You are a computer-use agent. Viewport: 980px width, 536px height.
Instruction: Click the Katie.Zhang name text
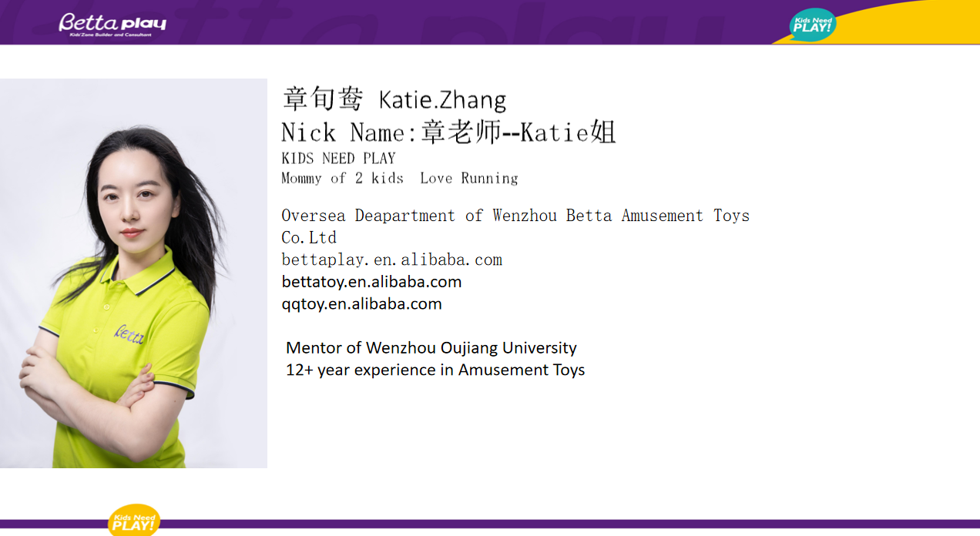coord(442,100)
